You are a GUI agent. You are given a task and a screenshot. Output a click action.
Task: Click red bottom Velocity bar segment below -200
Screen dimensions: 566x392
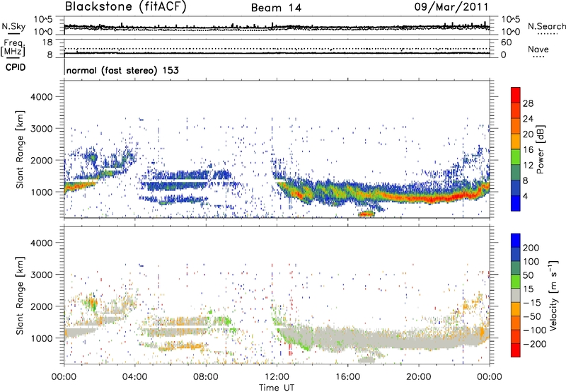(516, 350)
